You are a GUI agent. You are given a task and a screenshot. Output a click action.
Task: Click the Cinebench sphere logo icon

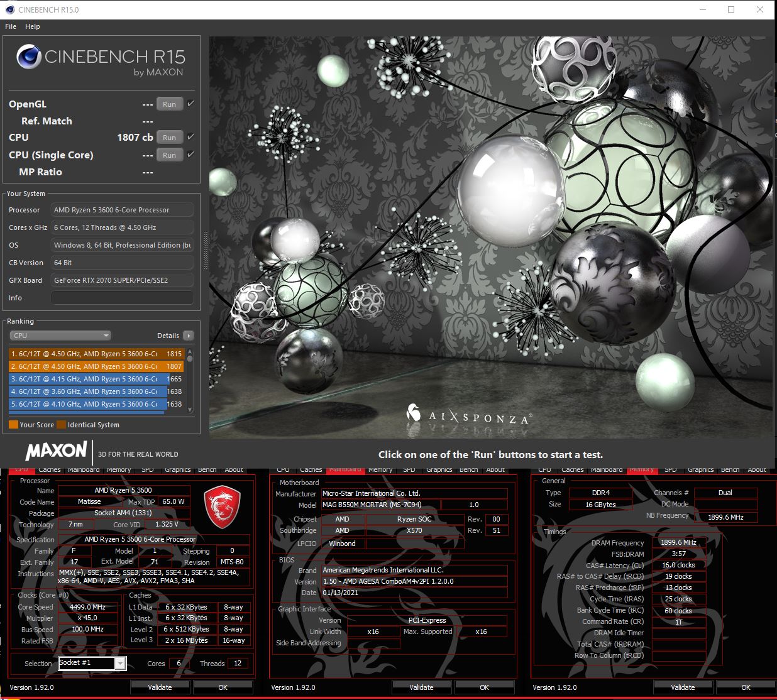(29, 57)
